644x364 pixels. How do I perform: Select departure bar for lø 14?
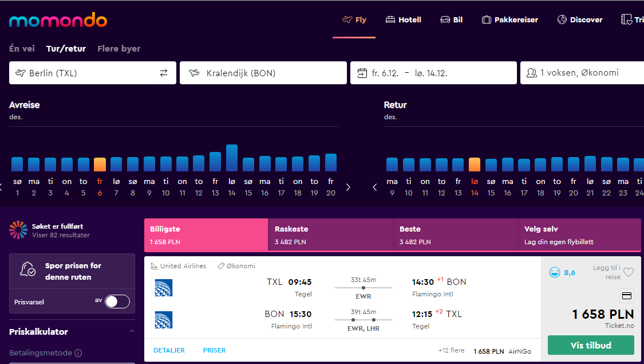(232, 158)
